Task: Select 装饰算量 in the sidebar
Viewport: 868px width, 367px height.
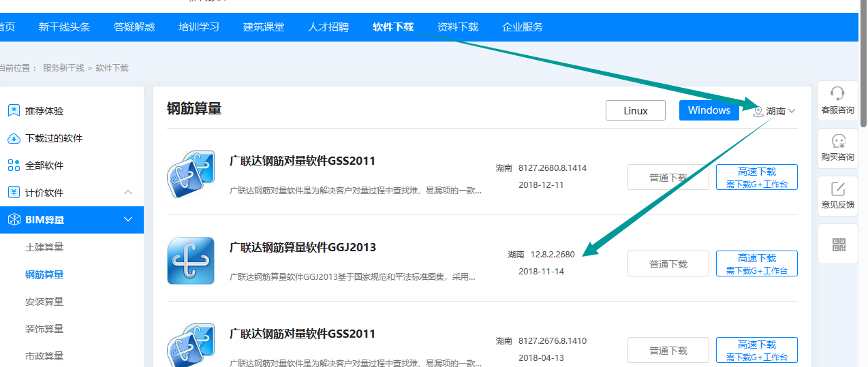Action: (44, 329)
